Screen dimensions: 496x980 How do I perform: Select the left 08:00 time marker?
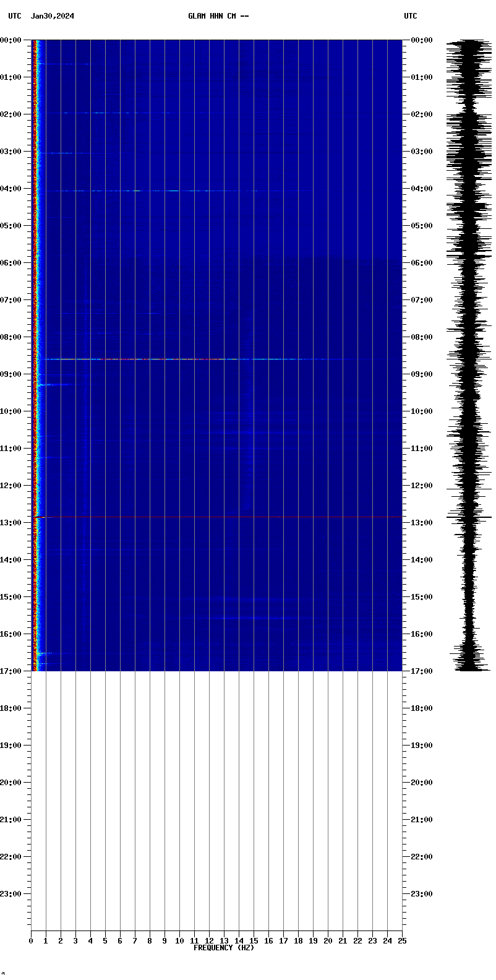pyautogui.click(x=11, y=337)
